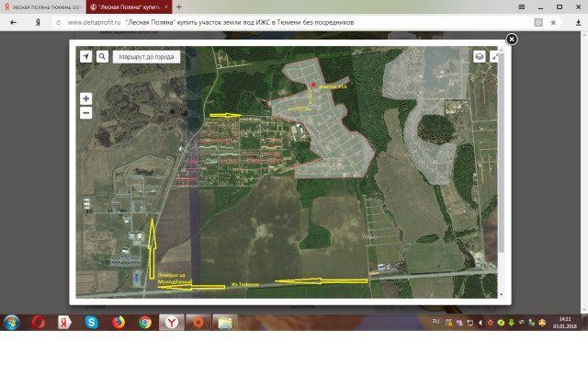
Task: Click the Yandex home "Я" icon
Action: pos(38,22)
